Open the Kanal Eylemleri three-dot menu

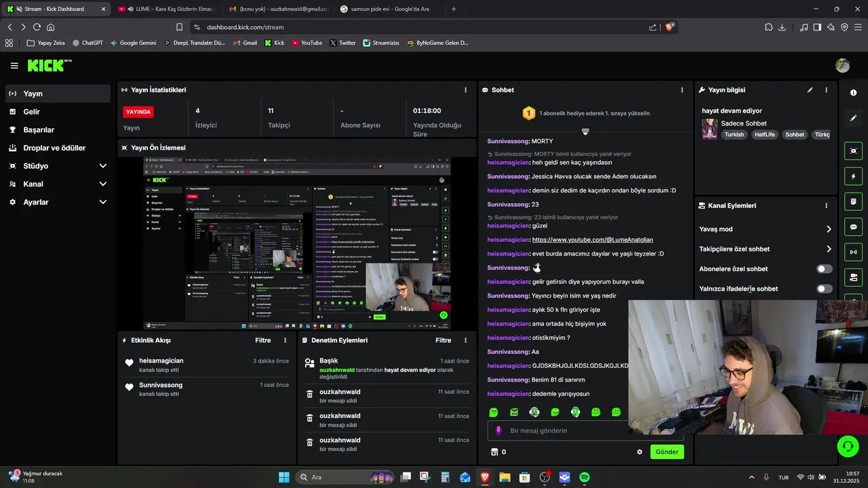click(x=826, y=205)
